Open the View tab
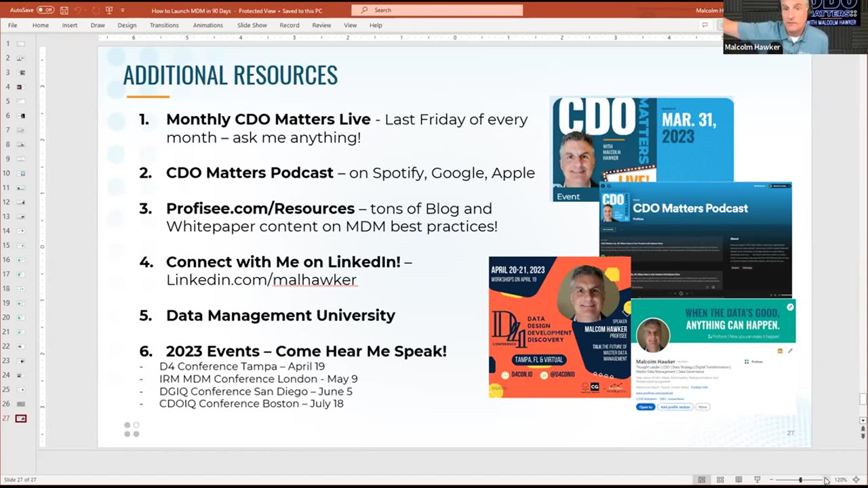This screenshot has height=488, width=868. (x=350, y=25)
